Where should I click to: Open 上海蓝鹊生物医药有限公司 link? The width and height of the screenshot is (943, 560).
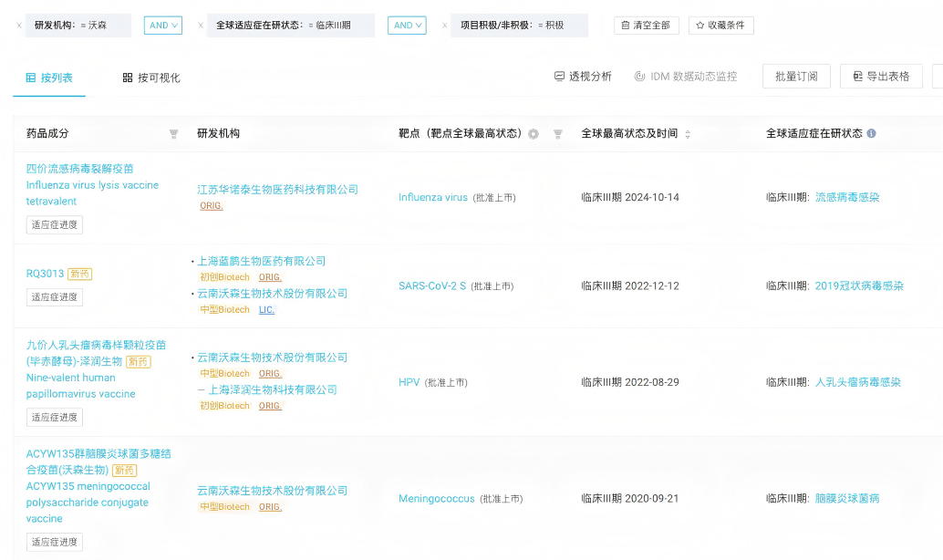click(261, 261)
